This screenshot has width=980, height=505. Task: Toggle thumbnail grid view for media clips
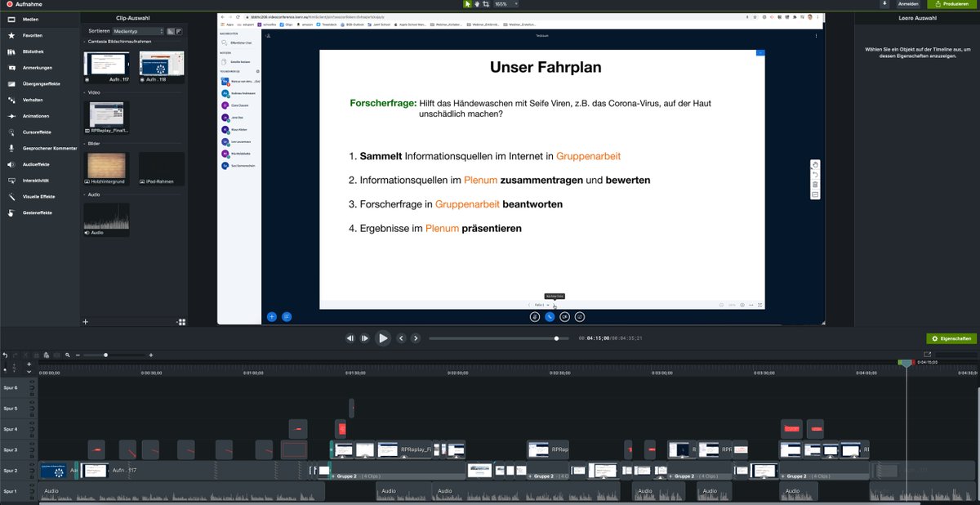tap(169, 30)
